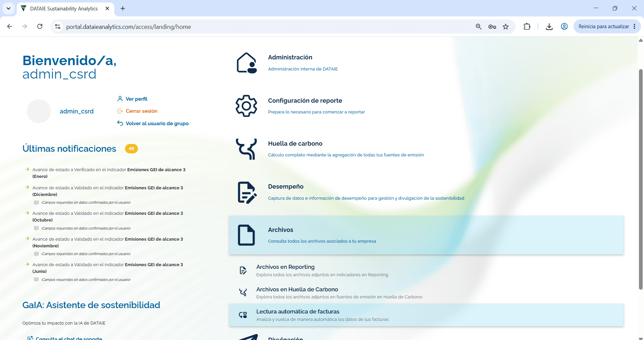644x340 pixels.
Task: Open the browser extensions puzzle icon
Action: coord(527,27)
